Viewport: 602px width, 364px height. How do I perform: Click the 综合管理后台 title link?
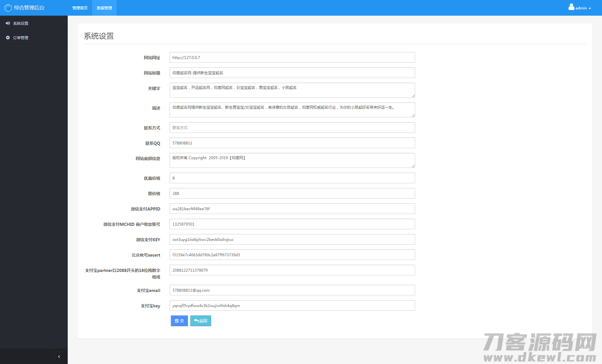29,8
